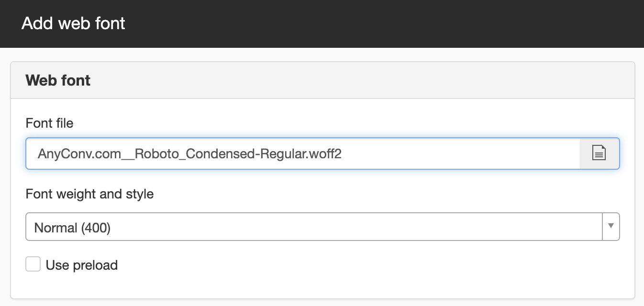This screenshot has height=306, width=644.
Task: Click the Font file input field
Action: tap(303, 153)
